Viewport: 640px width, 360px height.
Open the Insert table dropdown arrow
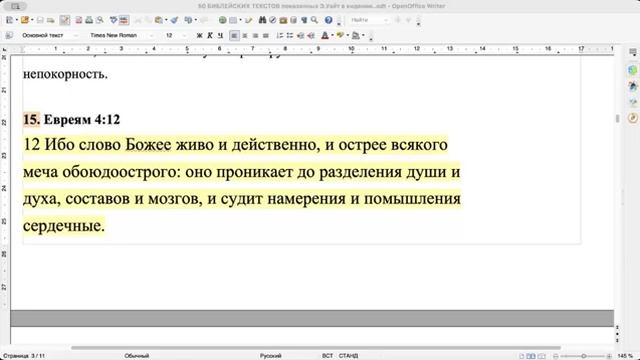click(x=240, y=20)
